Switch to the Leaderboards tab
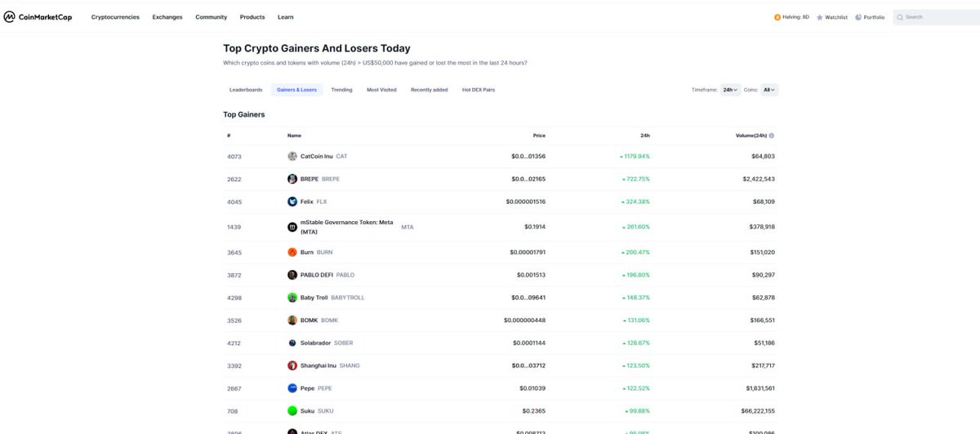This screenshot has height=434, width=980. click(x=246, y=90)
